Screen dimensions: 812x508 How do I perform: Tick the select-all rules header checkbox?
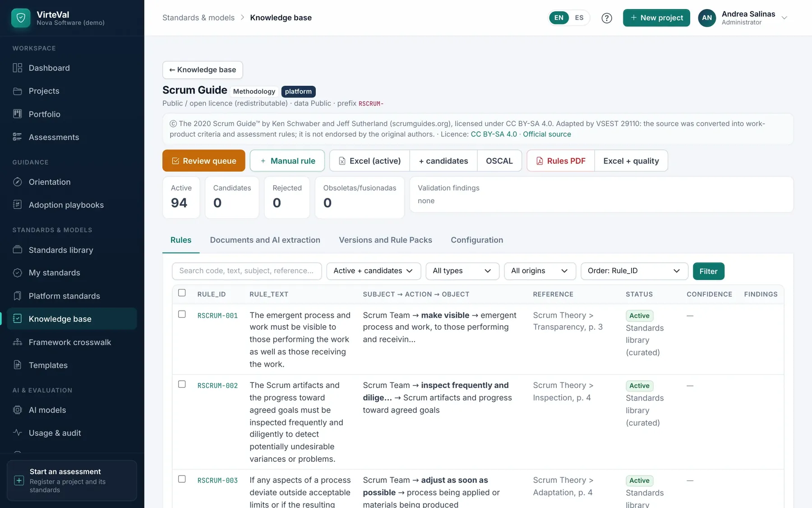coord(182,293)
